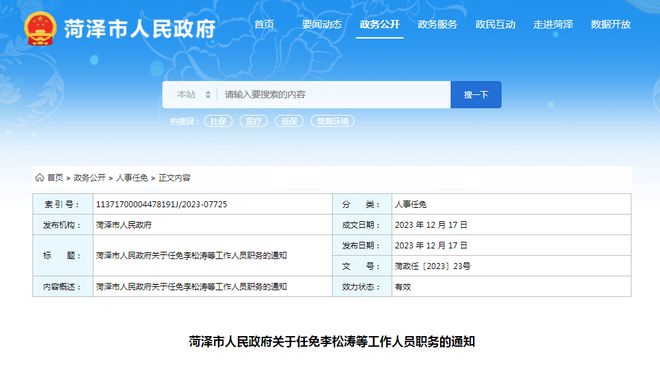Open the 政民互动 navigation item
This screenshot has width=660, height=366.
495,24
